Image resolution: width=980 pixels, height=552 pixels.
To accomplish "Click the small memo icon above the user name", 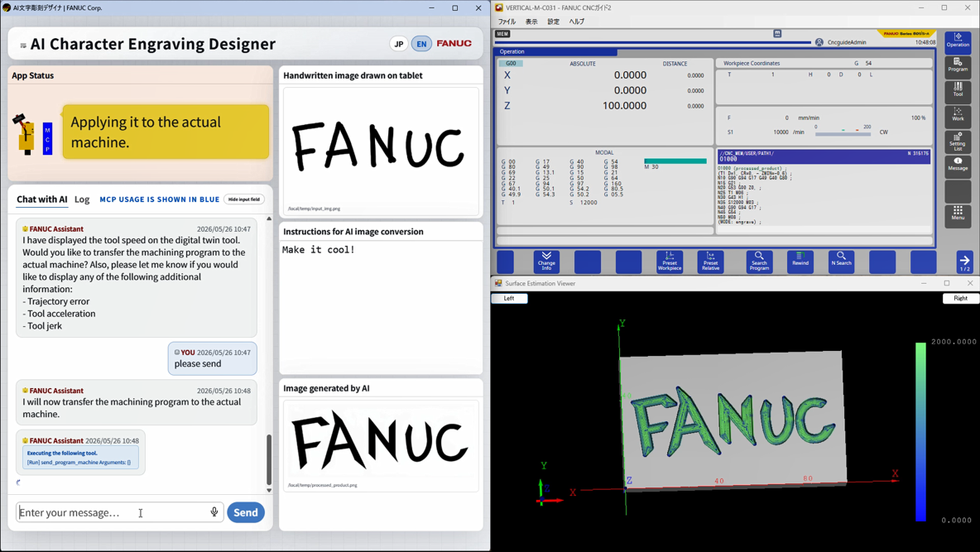I will tap(777, 33).
